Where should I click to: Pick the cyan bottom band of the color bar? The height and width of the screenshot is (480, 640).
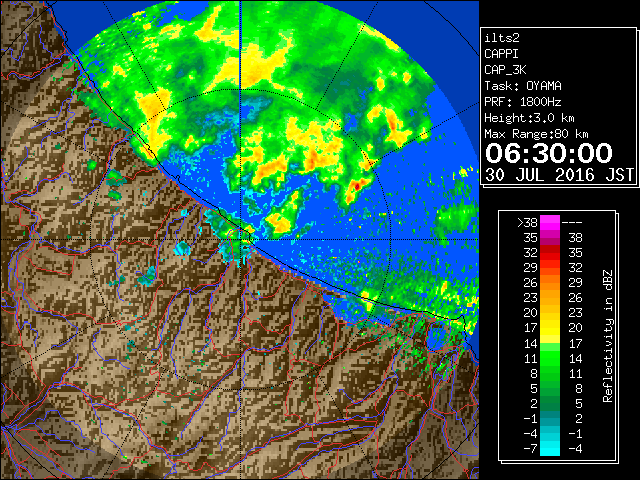[550, 448]
